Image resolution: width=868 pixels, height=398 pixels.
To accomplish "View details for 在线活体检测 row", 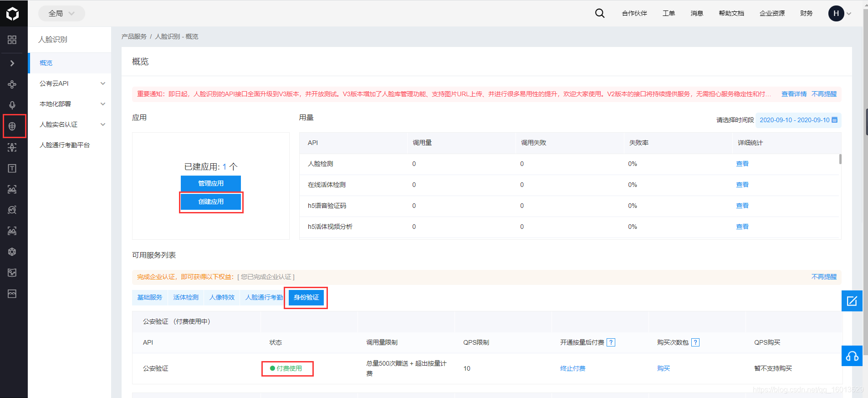I will pyautogui.click(x=742, y=185).
